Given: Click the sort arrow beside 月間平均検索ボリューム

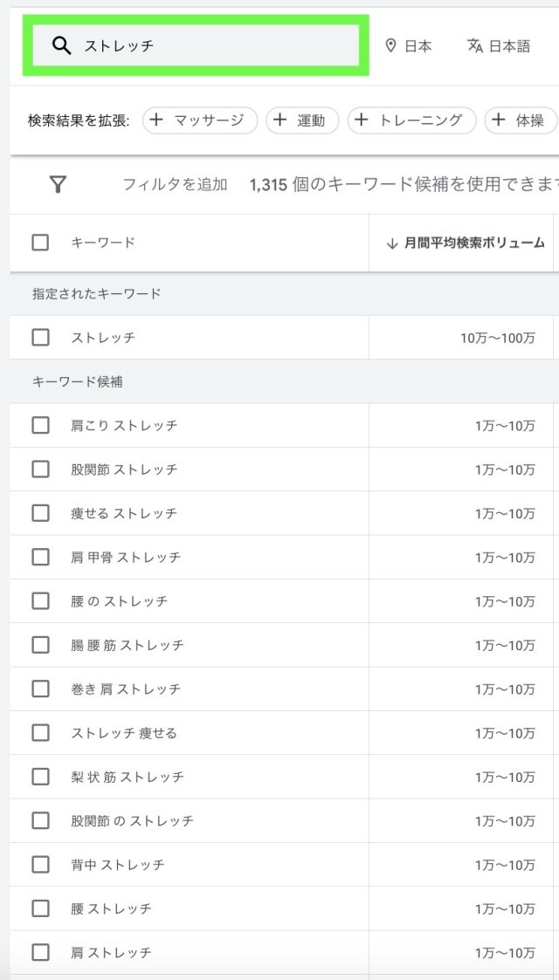Looking at the screenshot, I should (392, 243).
